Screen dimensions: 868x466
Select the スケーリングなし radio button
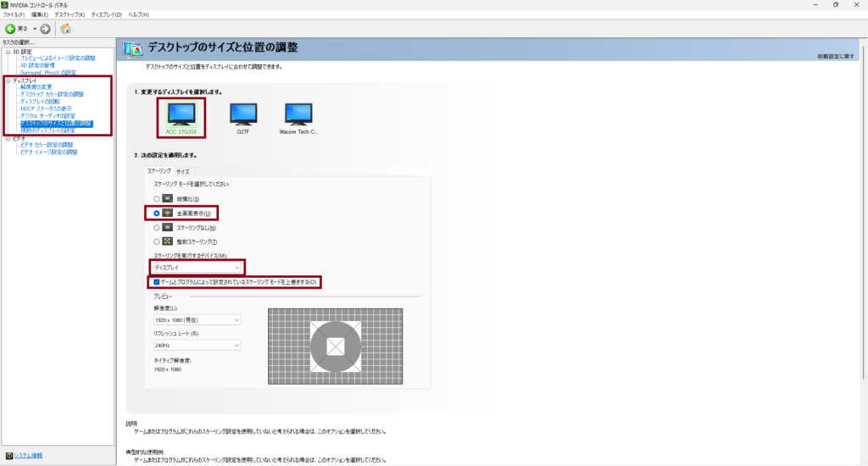(157, 228)
